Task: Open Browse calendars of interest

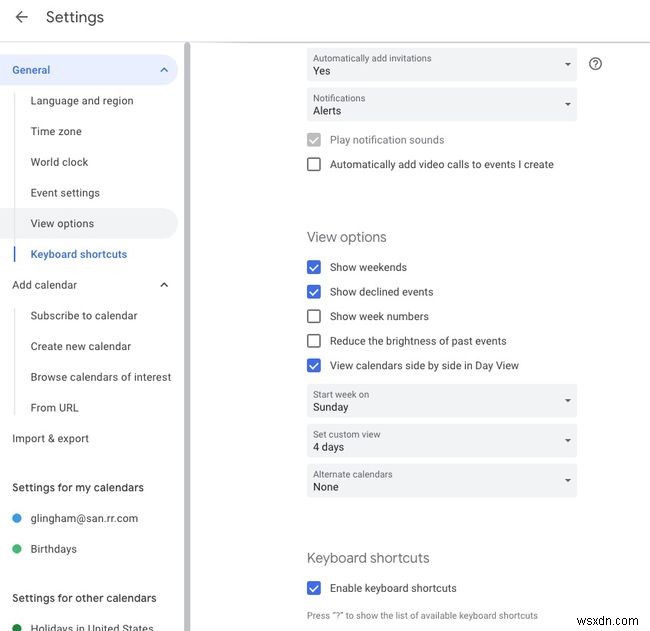Action: click(x=101, y=377)
